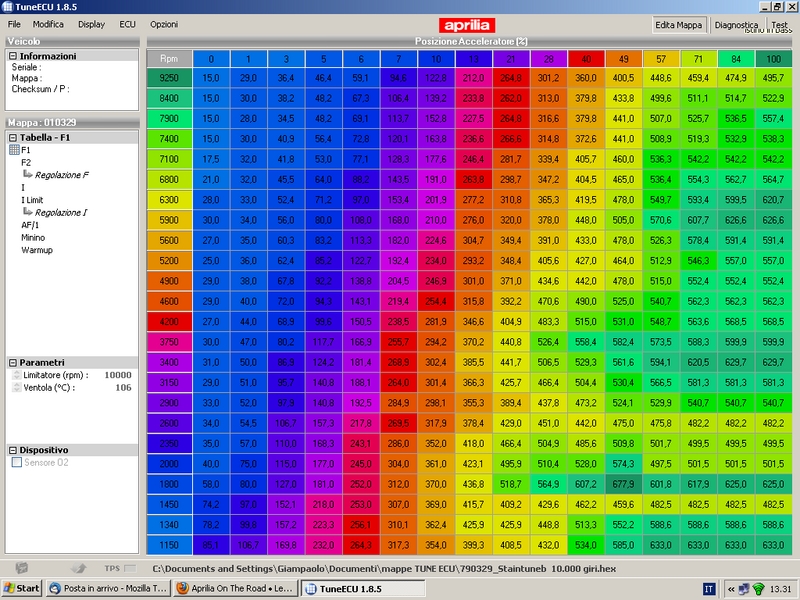Adjust the Limitatore rpm stepper
This screenshot has height=600, width=800.
(x=16, y=375)
